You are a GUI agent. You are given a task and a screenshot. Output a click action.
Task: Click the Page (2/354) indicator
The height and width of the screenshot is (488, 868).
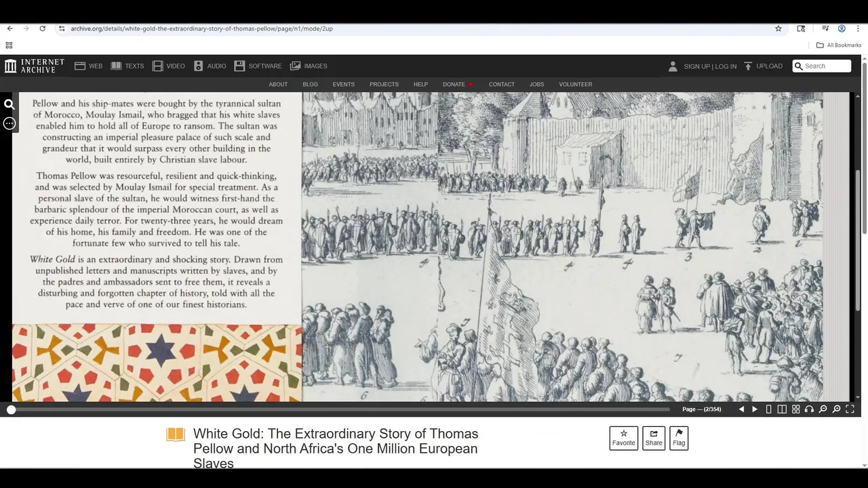click(x=701, y=409)
